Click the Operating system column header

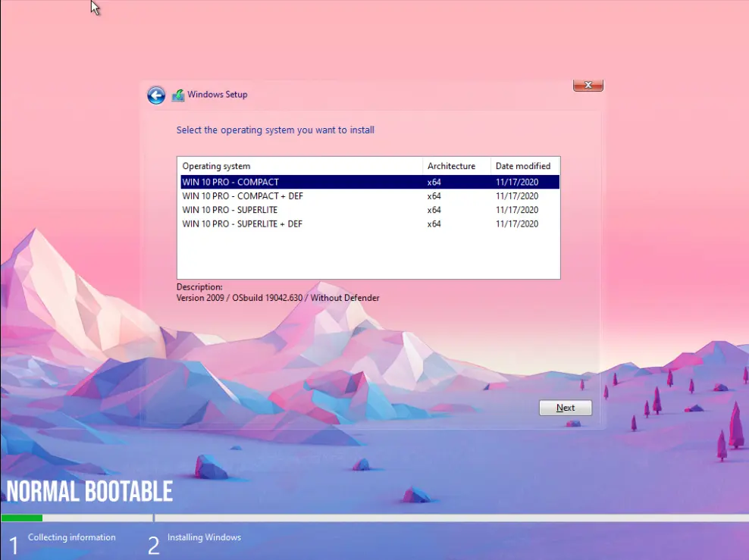[x=300, y=166]
